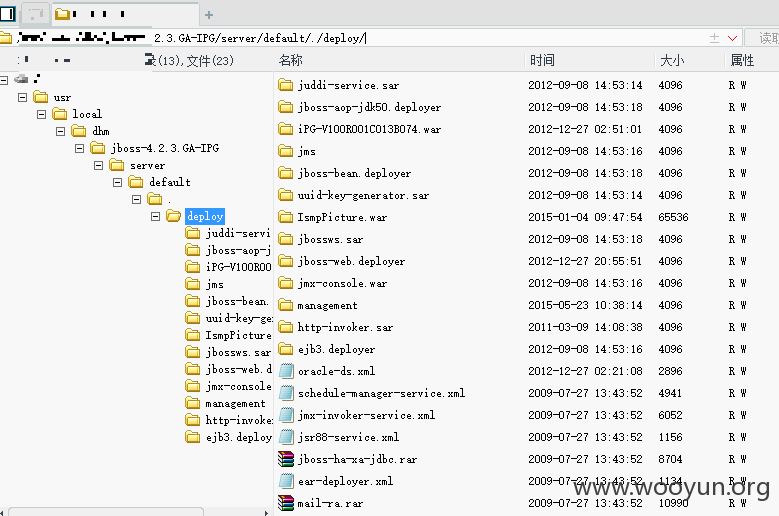
Task: Switch to the open folder tab
Action: pyautogui.click(x=125, y=14)
